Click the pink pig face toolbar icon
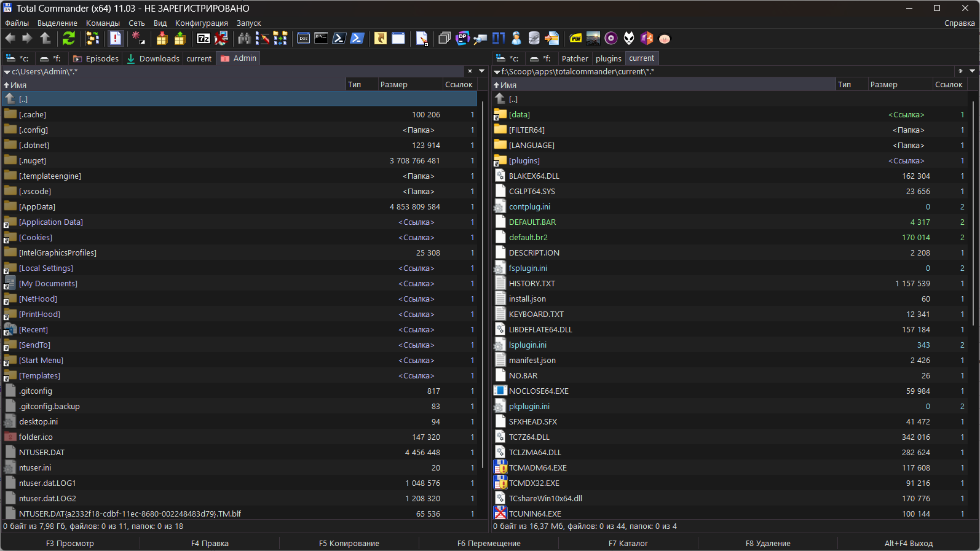This screenshot has height=551, width=980. click(x=665, y=39)
